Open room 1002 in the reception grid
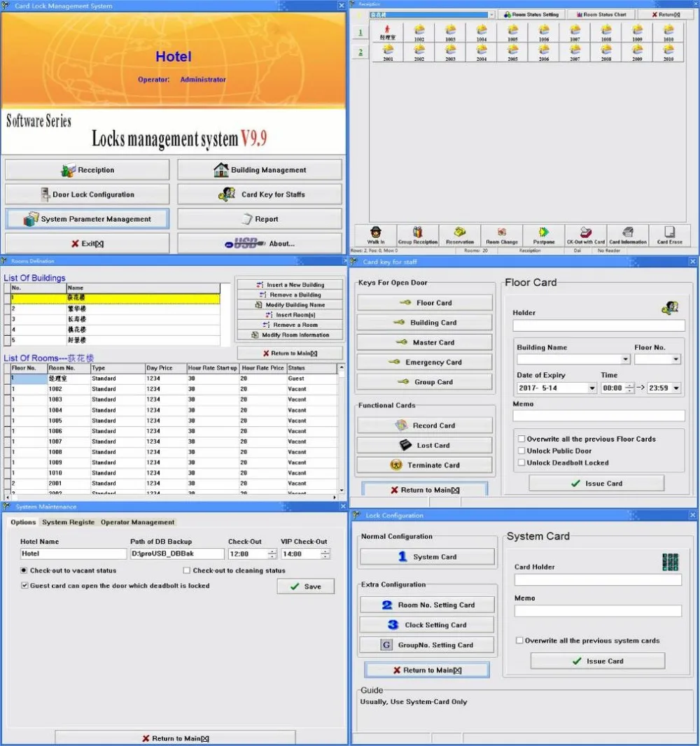 pos(421,31)
